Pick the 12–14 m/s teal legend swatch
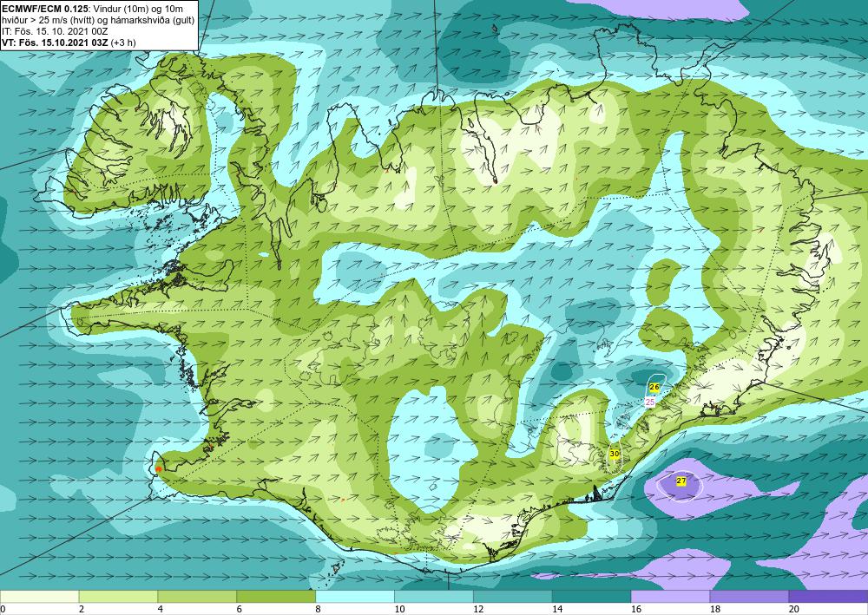The height and width of the screenshot is (615, 868). pyautogui.click(x=513, y=596)
